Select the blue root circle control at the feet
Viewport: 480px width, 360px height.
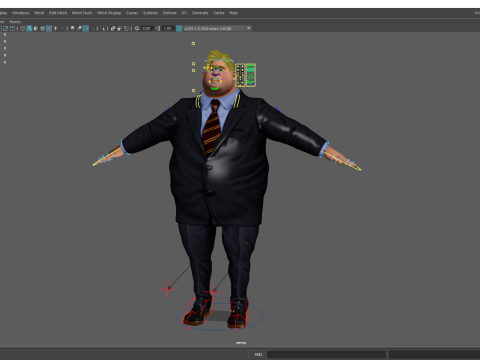(220, 317)
